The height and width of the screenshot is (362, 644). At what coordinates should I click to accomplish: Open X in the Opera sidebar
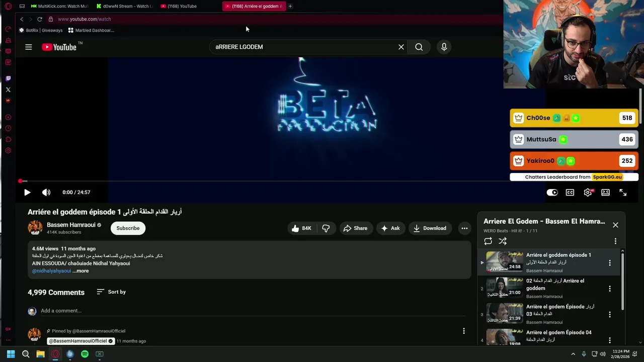[x=8, y=89]
